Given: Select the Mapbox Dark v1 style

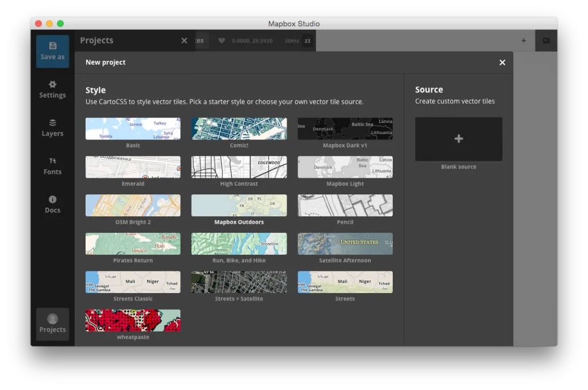Looking at the screenshot, I should [345, 128].
